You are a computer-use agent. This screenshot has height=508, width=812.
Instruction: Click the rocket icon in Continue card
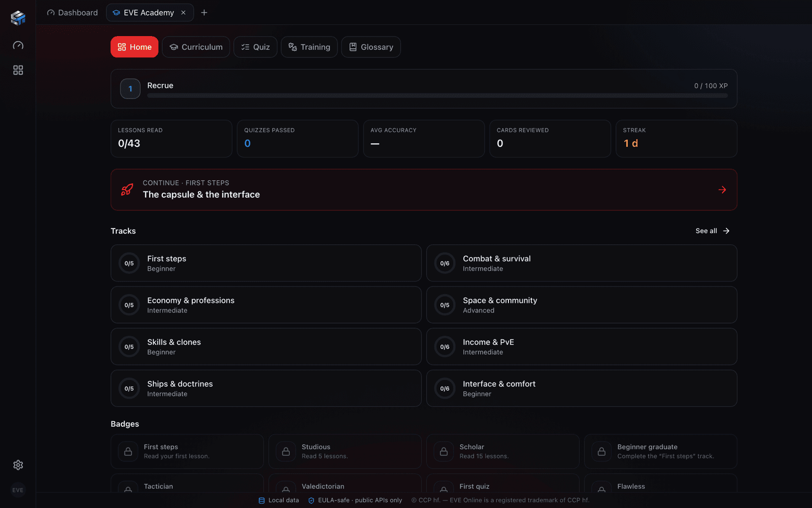click(127, 190)
